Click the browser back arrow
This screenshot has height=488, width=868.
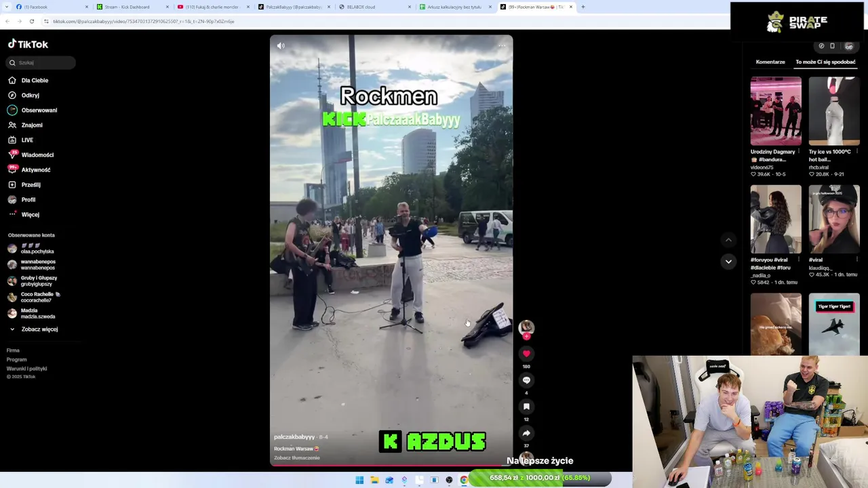[x=7, y=21]
